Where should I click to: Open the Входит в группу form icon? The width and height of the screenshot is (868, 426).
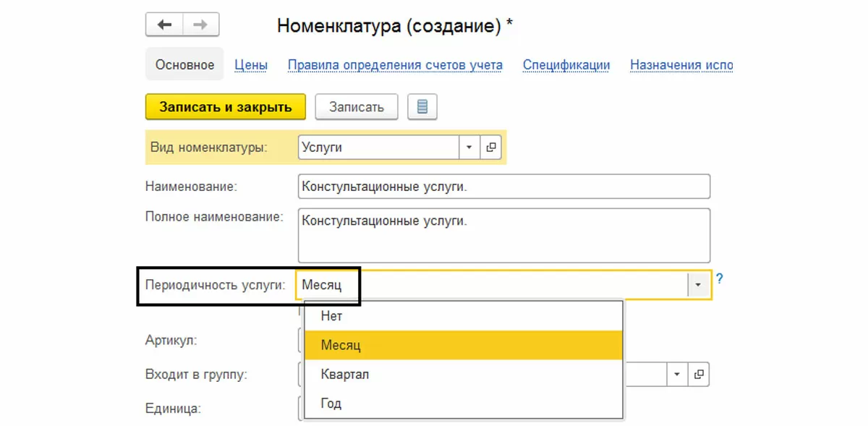[x=699, y=375]
